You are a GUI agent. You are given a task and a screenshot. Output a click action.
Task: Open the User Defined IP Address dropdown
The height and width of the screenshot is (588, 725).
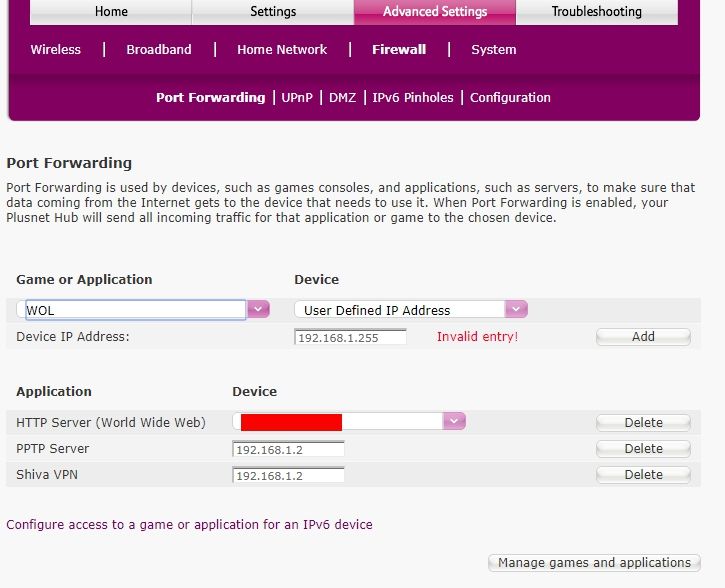click(516, 310)
